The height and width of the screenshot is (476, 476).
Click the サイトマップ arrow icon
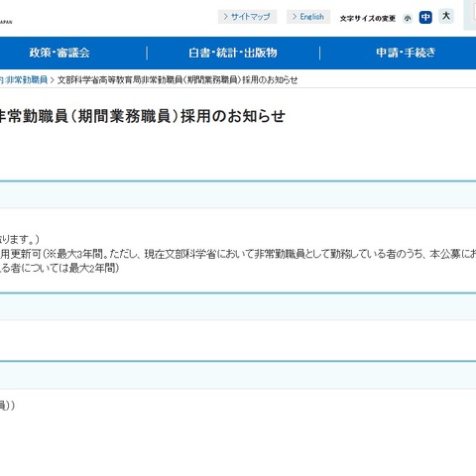click(226, 17)
